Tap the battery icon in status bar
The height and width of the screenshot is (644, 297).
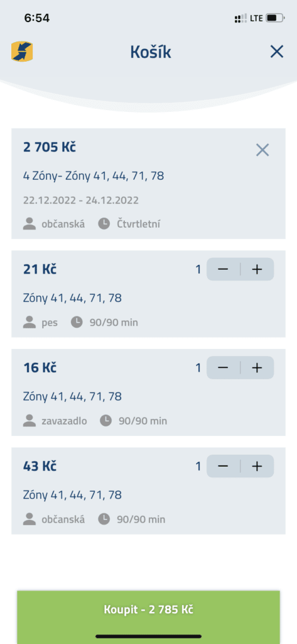[x=275, y=18]
